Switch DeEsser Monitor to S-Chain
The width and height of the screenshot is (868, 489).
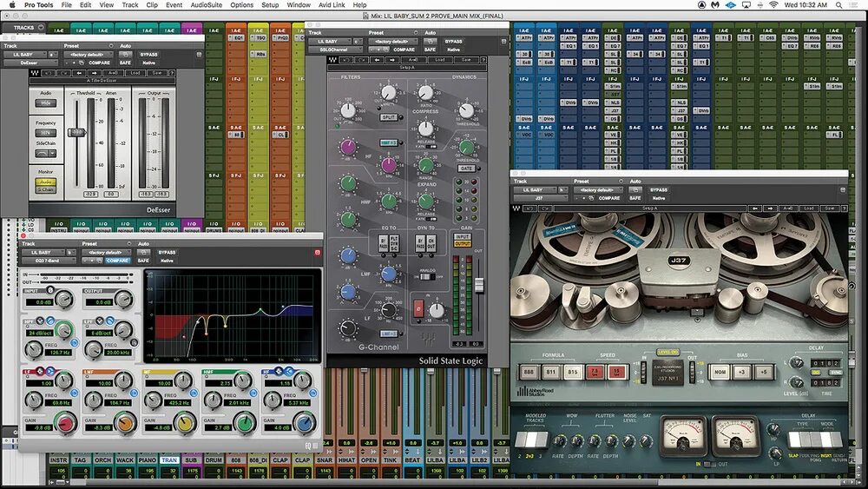(45, 189)
